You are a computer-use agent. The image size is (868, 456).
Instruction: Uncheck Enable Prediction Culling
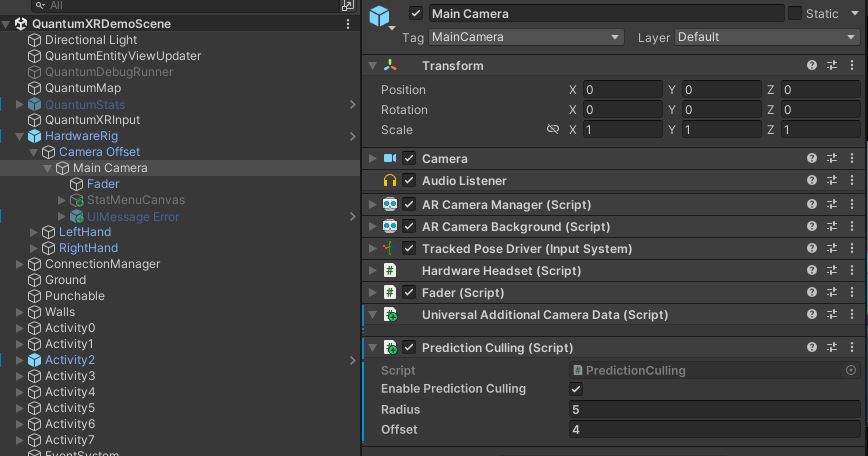coord(576,389)
